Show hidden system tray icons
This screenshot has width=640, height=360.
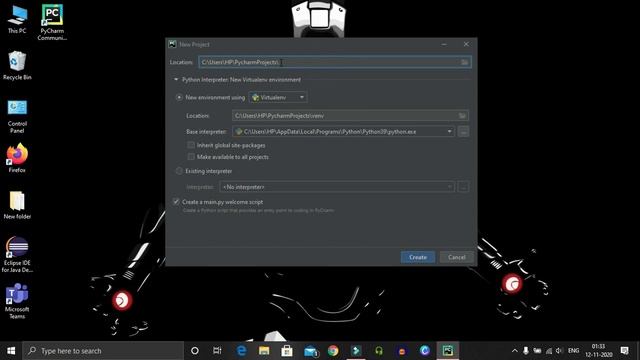click(515, 351)
